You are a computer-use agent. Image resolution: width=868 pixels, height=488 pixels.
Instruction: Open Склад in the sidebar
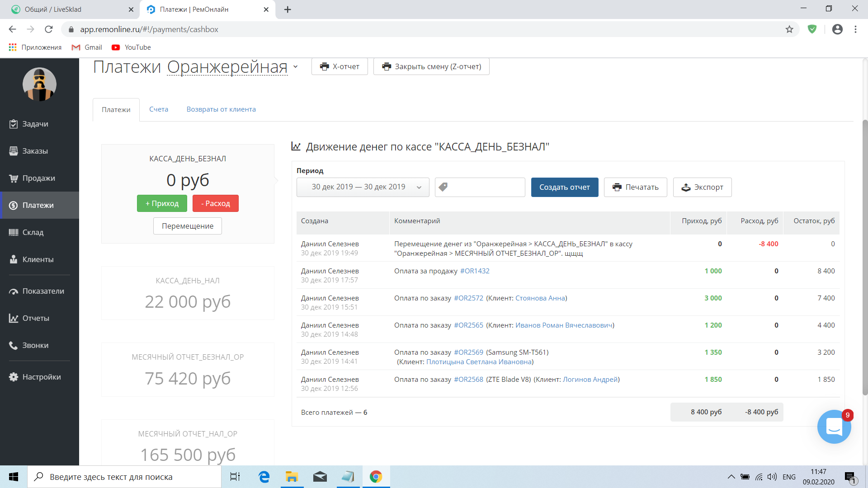pyautogui.click(x=33, y=232)
